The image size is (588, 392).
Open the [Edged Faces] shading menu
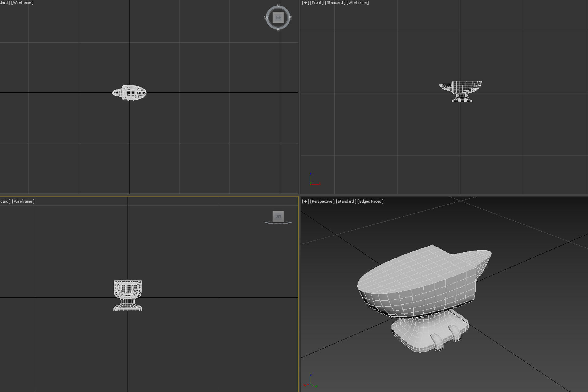pyautogui.click(x=370, y=201)
